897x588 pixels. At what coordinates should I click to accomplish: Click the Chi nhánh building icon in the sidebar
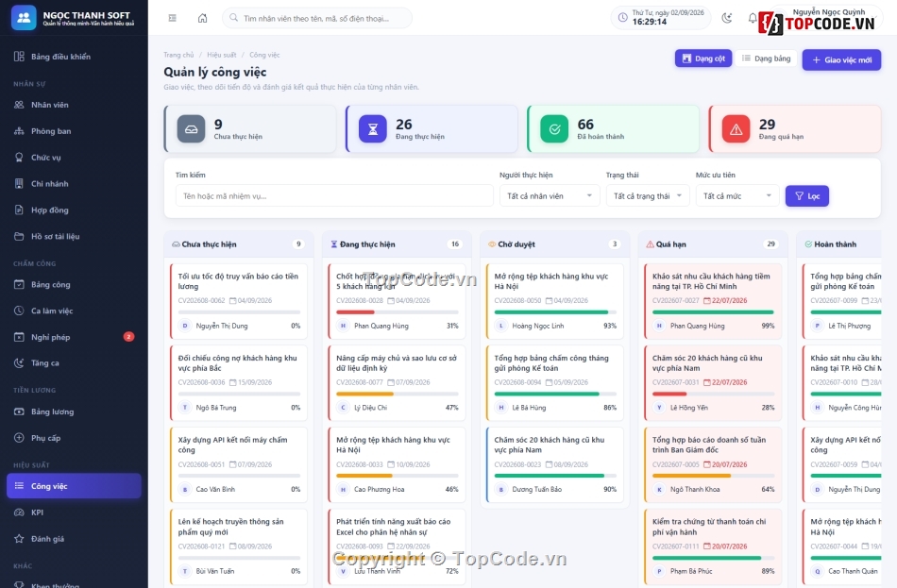tap(19, 184)
